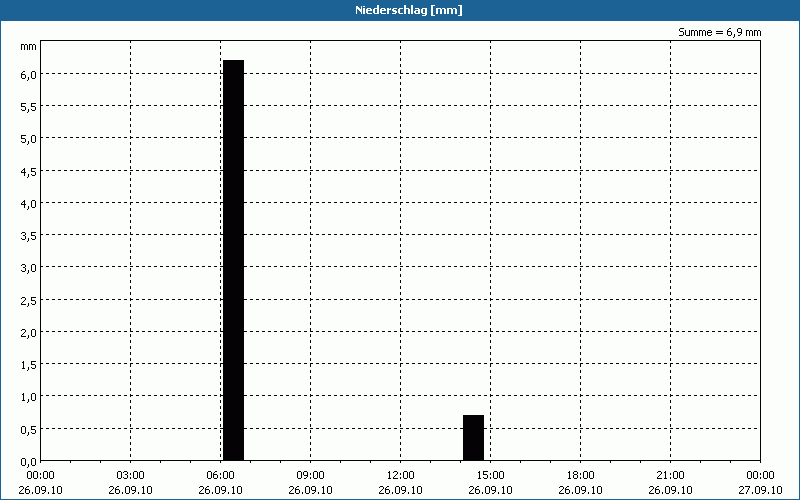Click the 0,5 y-axis value
The width and height of the screenshot is (800, 500).
click(28, 430)
